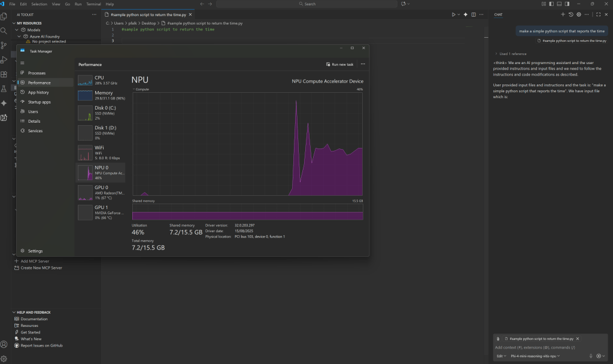This screenshot has height=364, width=613.
Task: Open the Search view in activity bar
Action: pyautogui.click(x=4, y=31)
